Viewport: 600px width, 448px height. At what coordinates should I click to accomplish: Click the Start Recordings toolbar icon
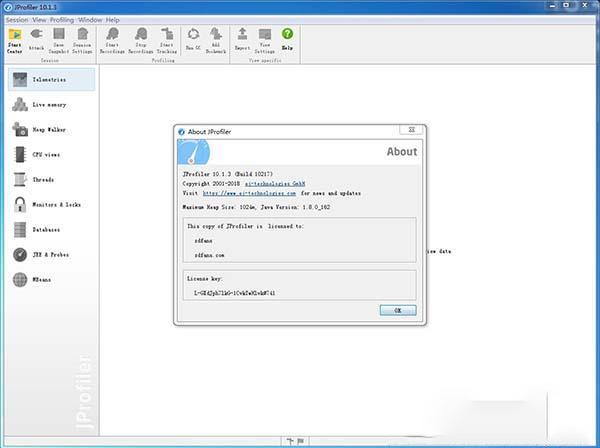112,41
